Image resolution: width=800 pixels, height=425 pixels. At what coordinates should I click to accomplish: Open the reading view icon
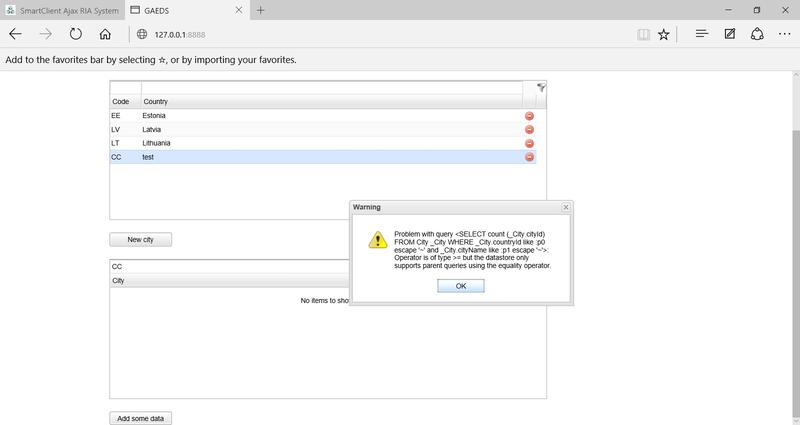point(643,34)
